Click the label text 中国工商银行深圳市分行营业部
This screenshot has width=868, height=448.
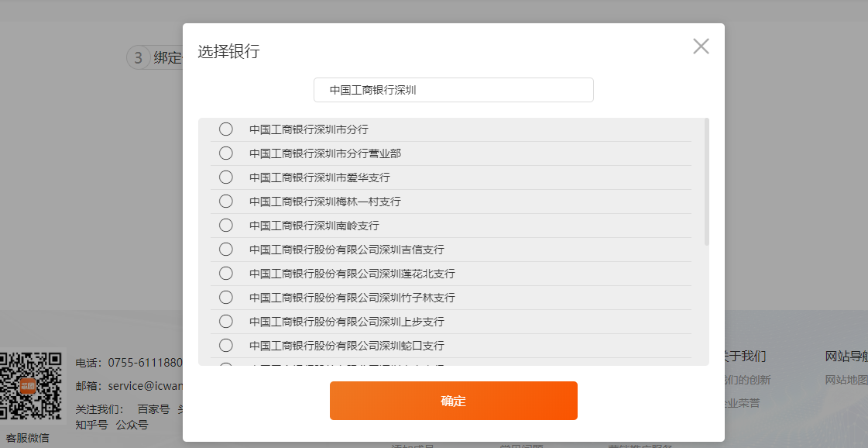[x=325, y=153]
